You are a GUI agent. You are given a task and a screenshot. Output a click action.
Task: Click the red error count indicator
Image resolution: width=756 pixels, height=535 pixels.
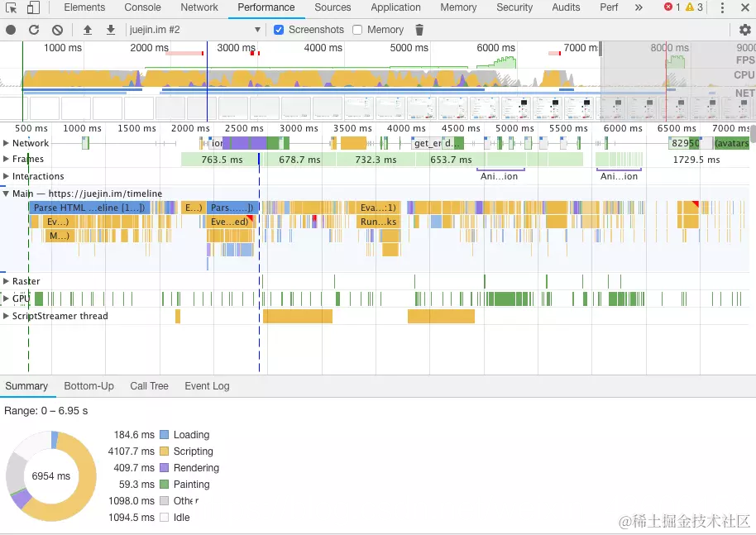[x=672, y=7]
